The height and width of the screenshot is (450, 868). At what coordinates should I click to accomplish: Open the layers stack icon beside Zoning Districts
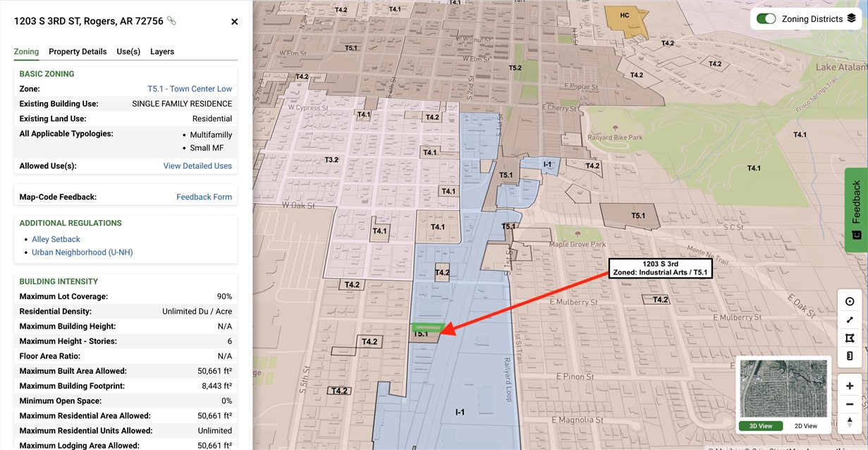pyautogui.click(x=851, y=18)
